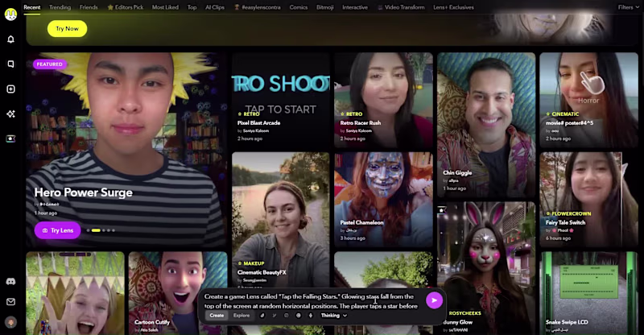Click the globe icon in prompt bar
Viewport: 644px width, 335px height.
299,315
